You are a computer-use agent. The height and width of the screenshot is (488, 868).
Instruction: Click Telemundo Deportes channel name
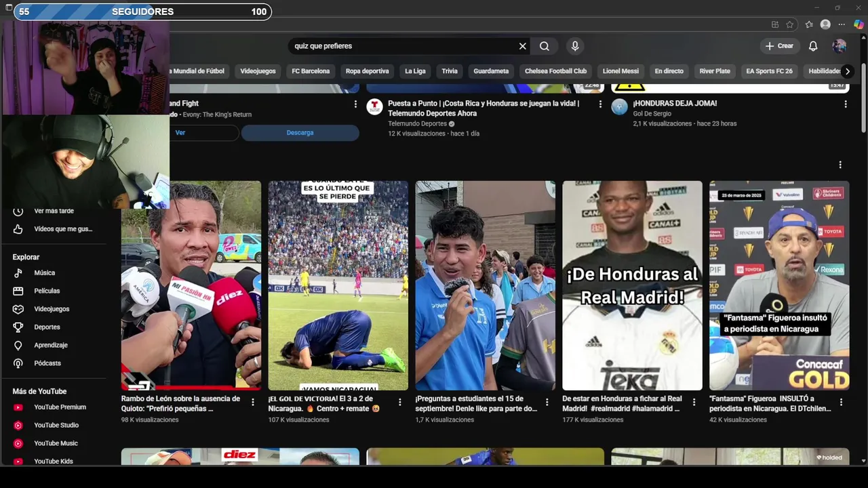[x=417, y=124]
